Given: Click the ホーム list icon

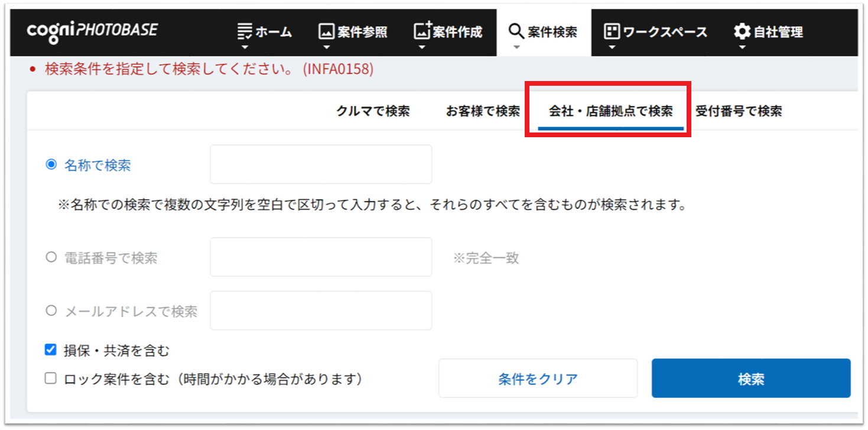Looking at the screenshot, I should (245, 31).
